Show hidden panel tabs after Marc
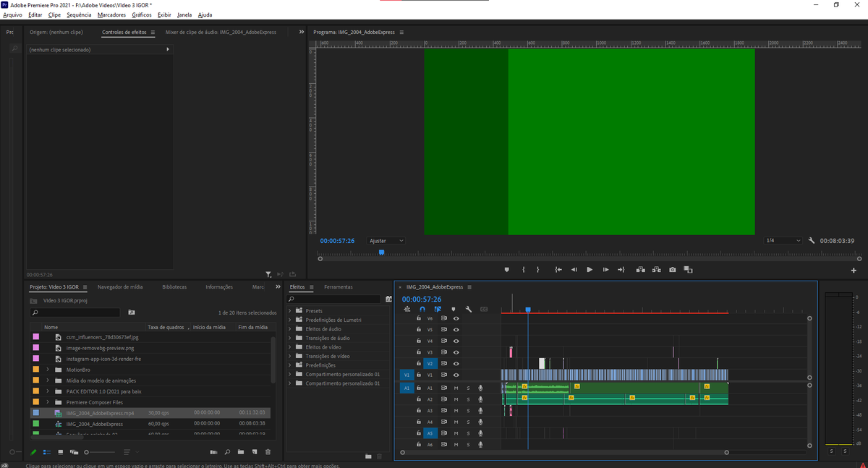The image size is (868, 468). 278,286
